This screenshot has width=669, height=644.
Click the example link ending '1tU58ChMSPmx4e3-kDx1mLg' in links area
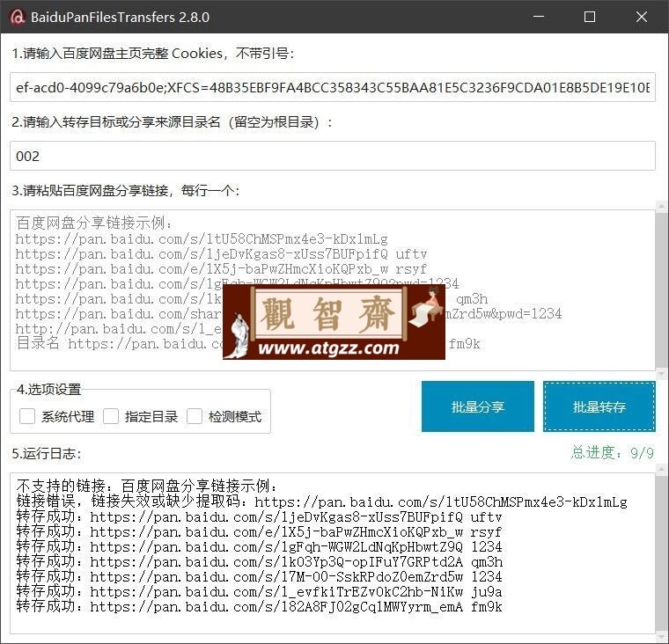(202, 238)
